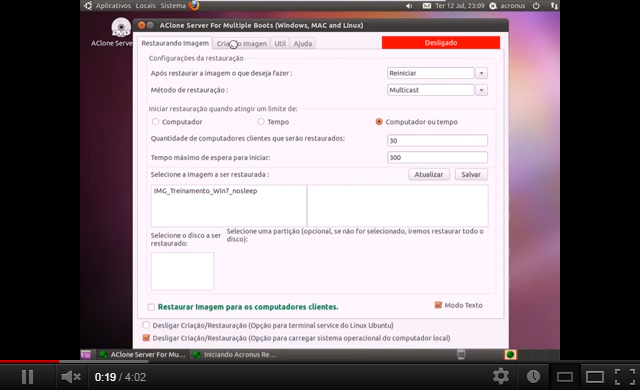Click the disk selection list box

click(182, 271)
